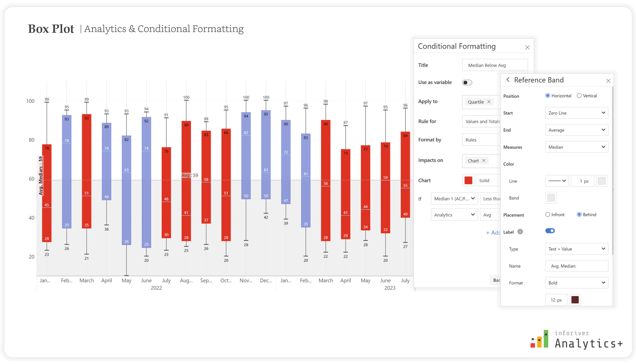
Task: Open the Type dropdown showing Text + Value
Action: pos(576,249)
